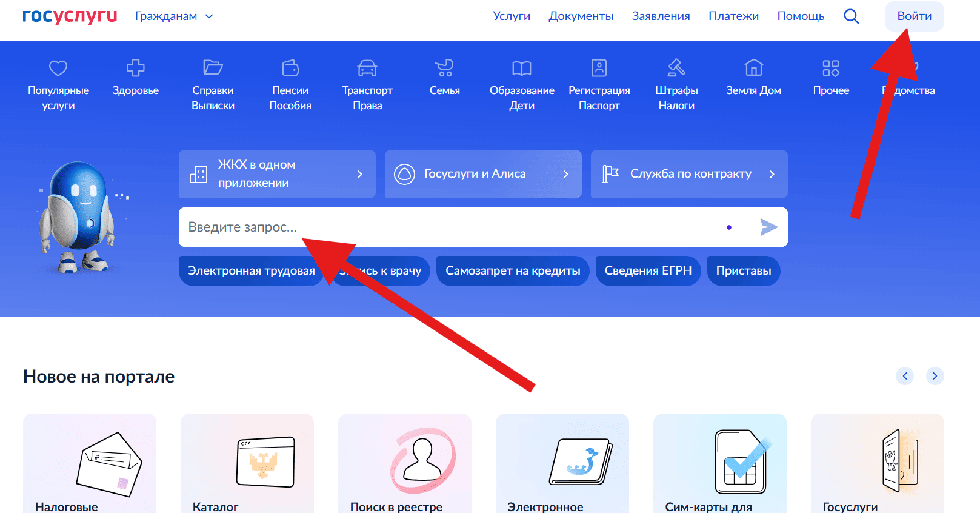Select the Самозапрет на кредиты chip
This screenshot has height=513, width=980.
tap(513, 271)
